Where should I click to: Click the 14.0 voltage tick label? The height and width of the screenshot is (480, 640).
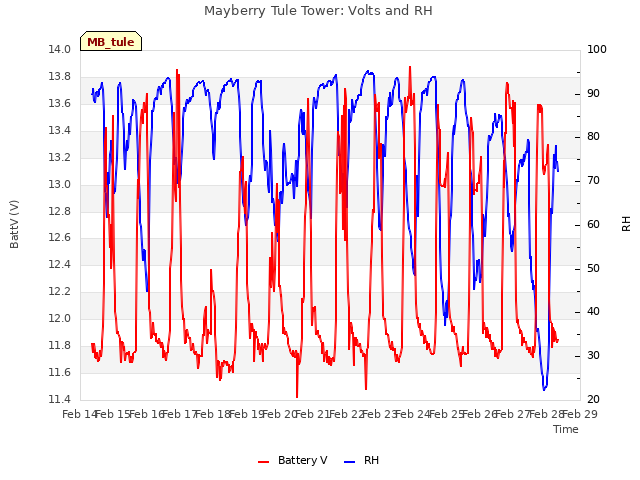(59, 50)
